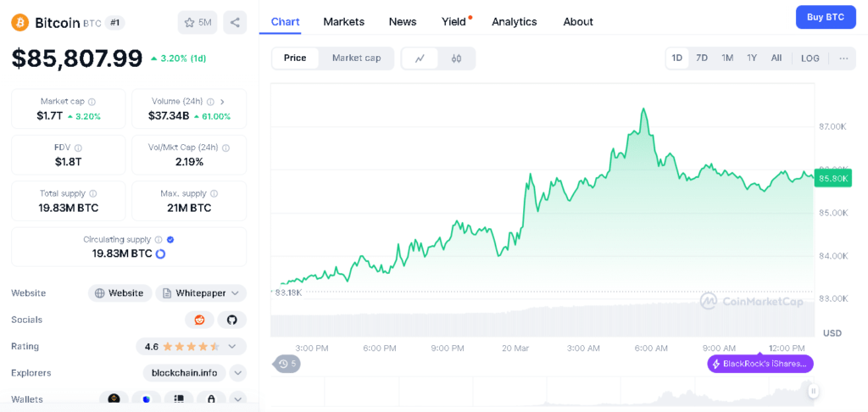Click the pause handle on the range navigator
Viewport: 868px width, 412px height.
click(x=813, y=391)
